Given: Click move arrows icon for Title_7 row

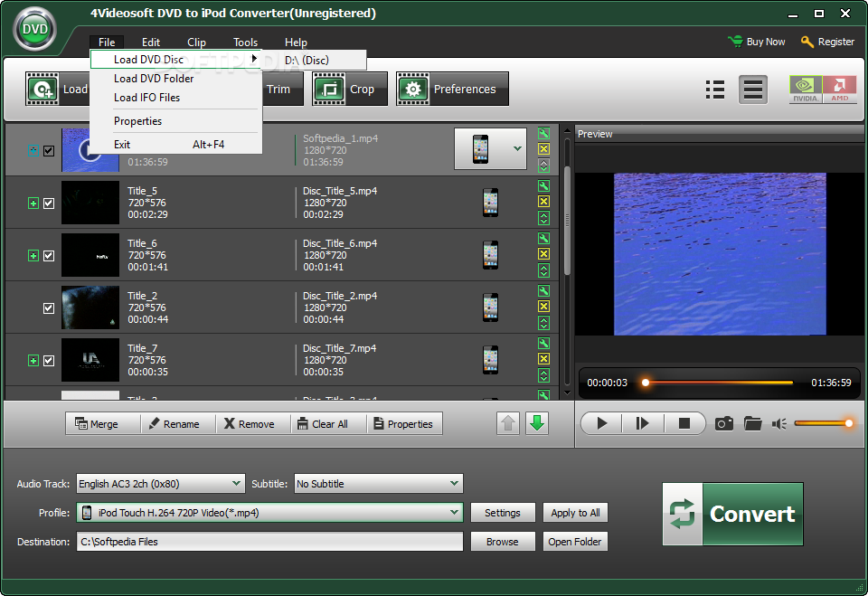Looking at the screenshot, I should click(x=543, y=375).
